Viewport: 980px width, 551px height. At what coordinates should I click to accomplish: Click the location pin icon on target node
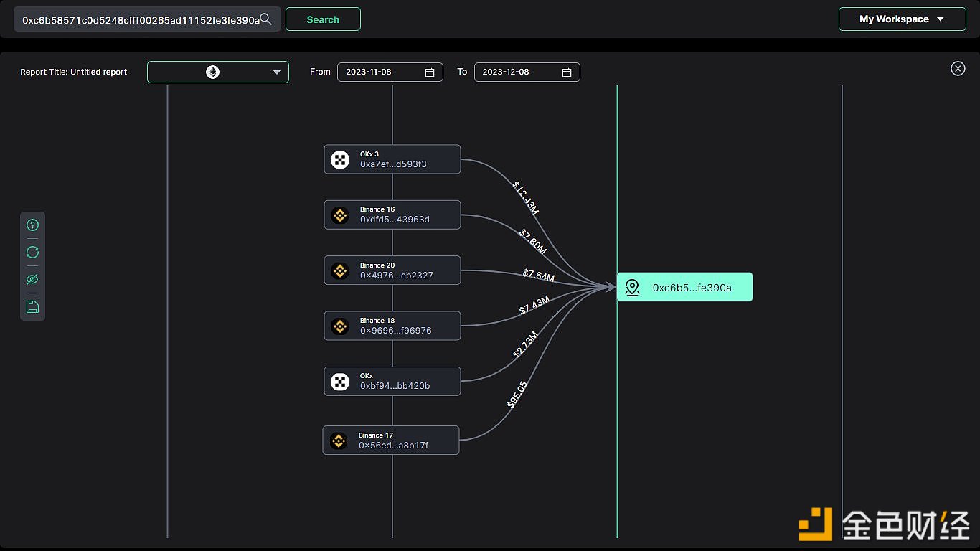click(x=632, y=288)
